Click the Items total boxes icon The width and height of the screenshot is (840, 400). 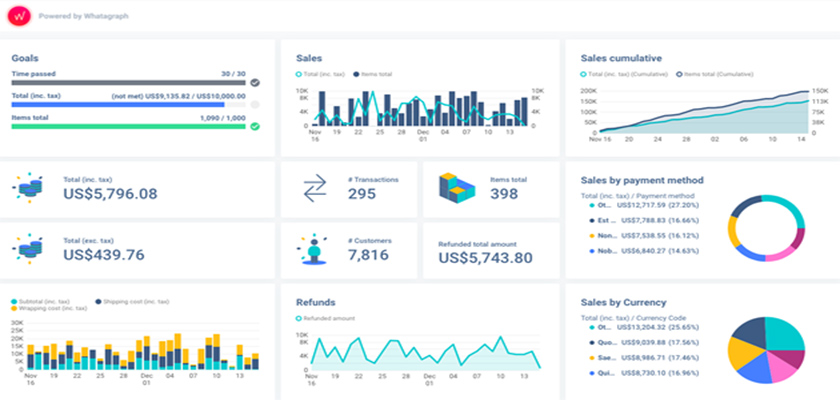(457, 187)
